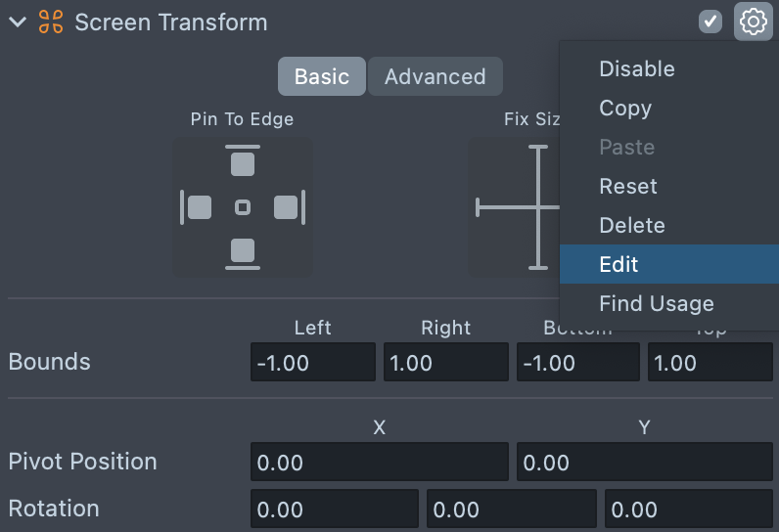This screenshot has height=532, width=779.
Task: Choose Disable from the context menu
Action: [637, 69]
